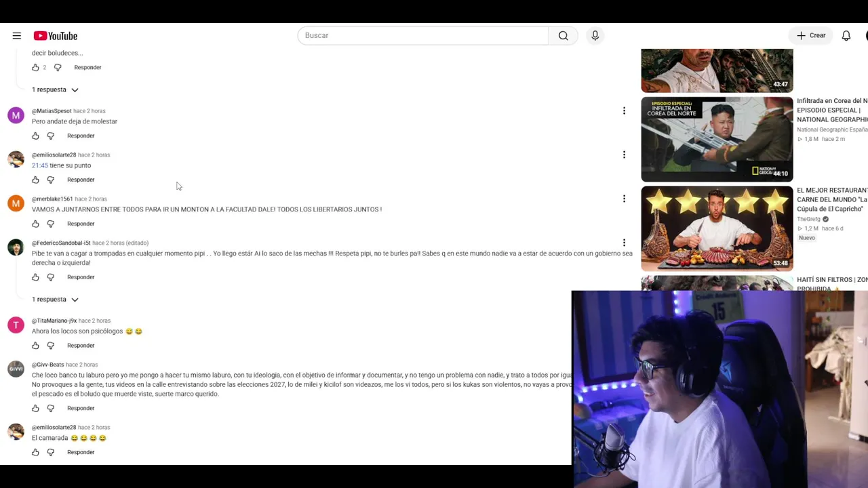Reply to the '21:45 tiene su punto' comment

tap(81, 180)
